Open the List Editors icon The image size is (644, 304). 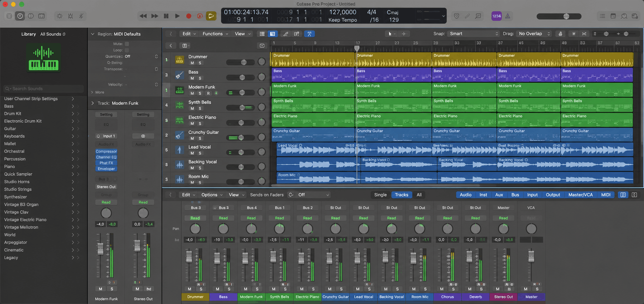tap(602, 16)
